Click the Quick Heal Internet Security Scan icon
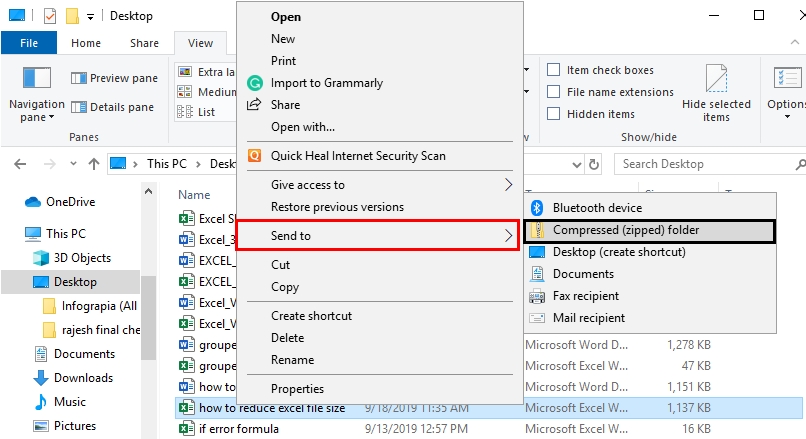Viewport: 806px width, 439px height. click(254, 156)
